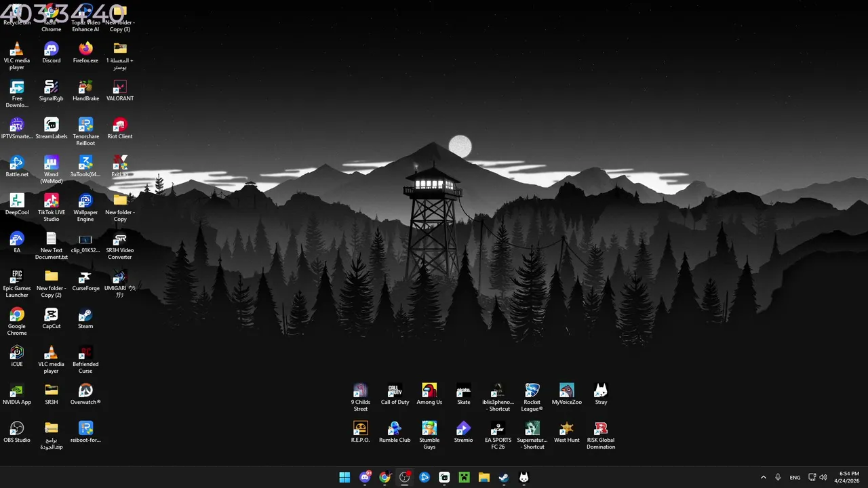Open Minecraft from the taskbar
The height and width of the screenshot is (488, 868).
(x=464, y=477)
